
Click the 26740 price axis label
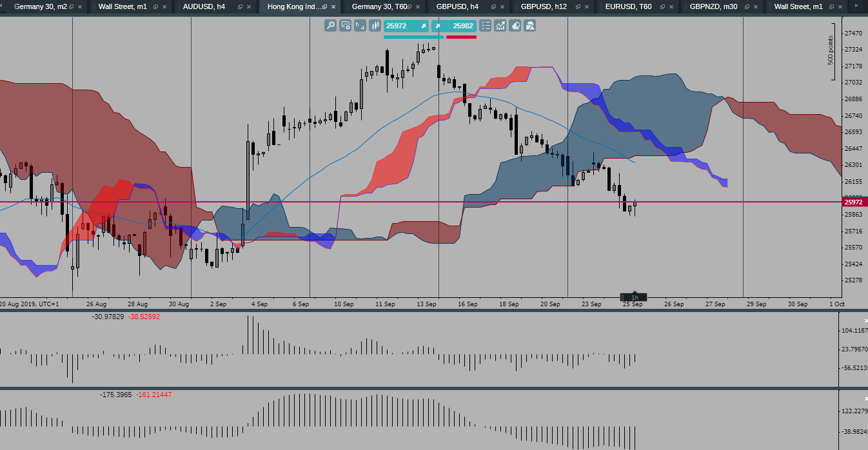click(853, 115)
